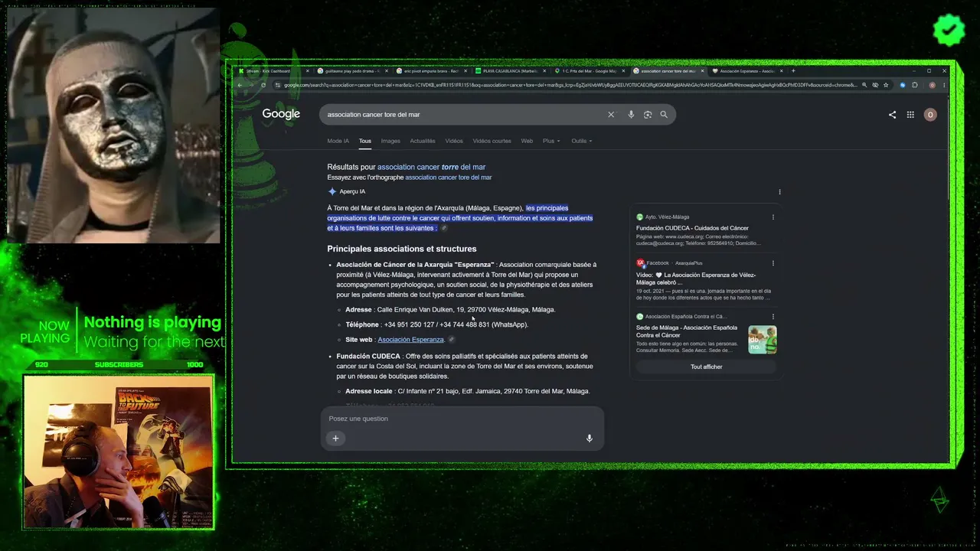
Task: Open the La Asociación Esperanza de Vélez-Málaga video result
Action: point(696,279)
